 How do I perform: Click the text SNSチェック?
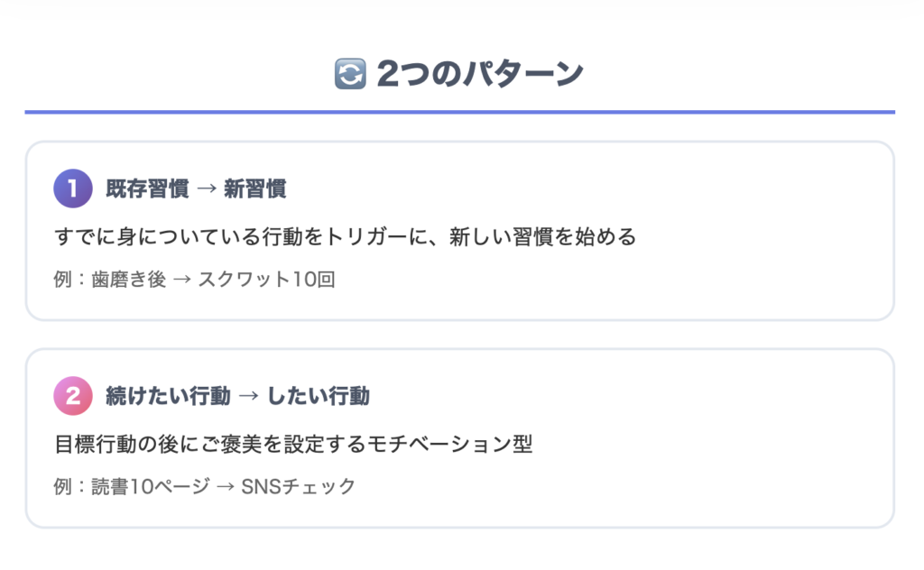(298, 486)
